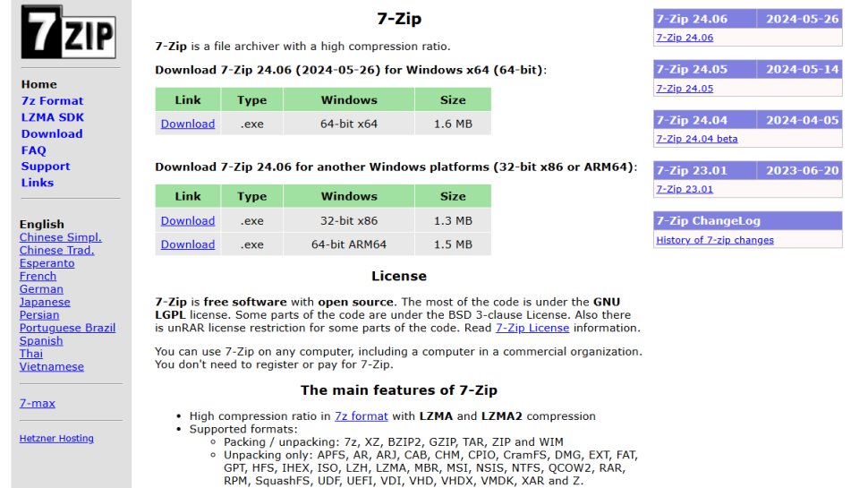Open the 7-Zip 24.04 beta link
The height and width of the screenshot is (488, 868).
(696, 139)
